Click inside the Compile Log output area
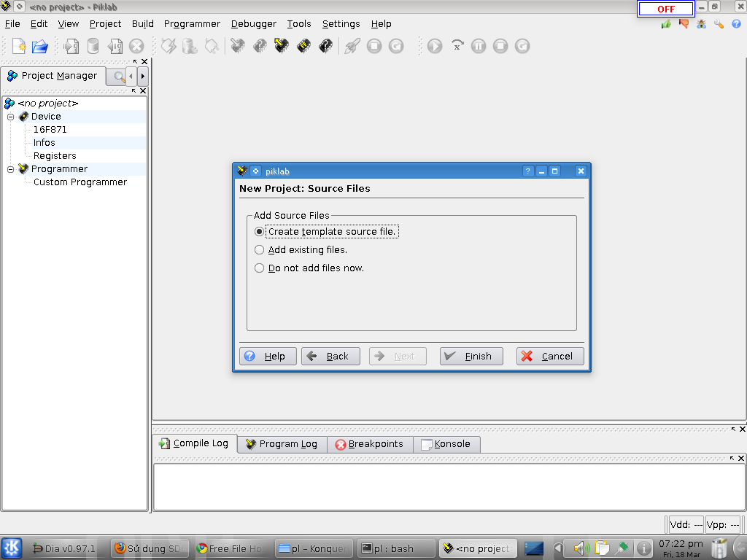The height and width of the screenshot is (560, 747). pyautogui.click(x=449, y=486)
